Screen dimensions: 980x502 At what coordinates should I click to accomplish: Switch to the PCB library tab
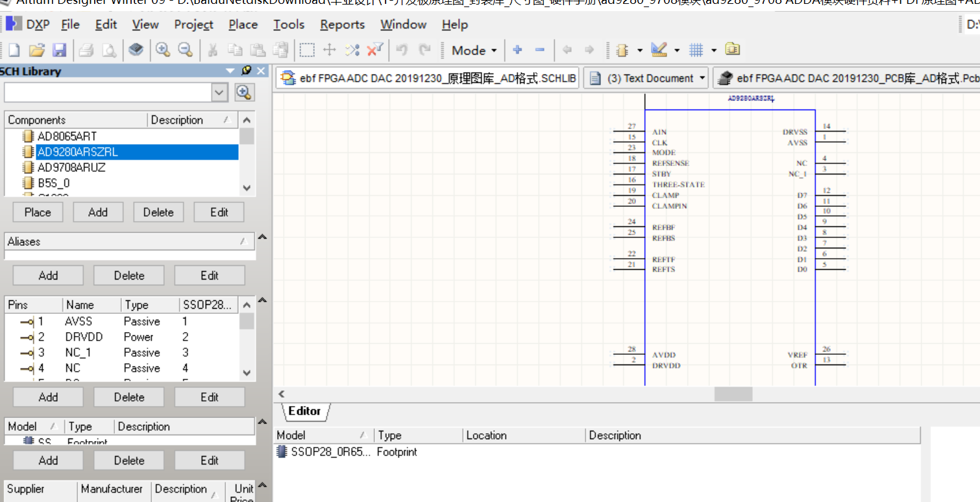(847, 78)
